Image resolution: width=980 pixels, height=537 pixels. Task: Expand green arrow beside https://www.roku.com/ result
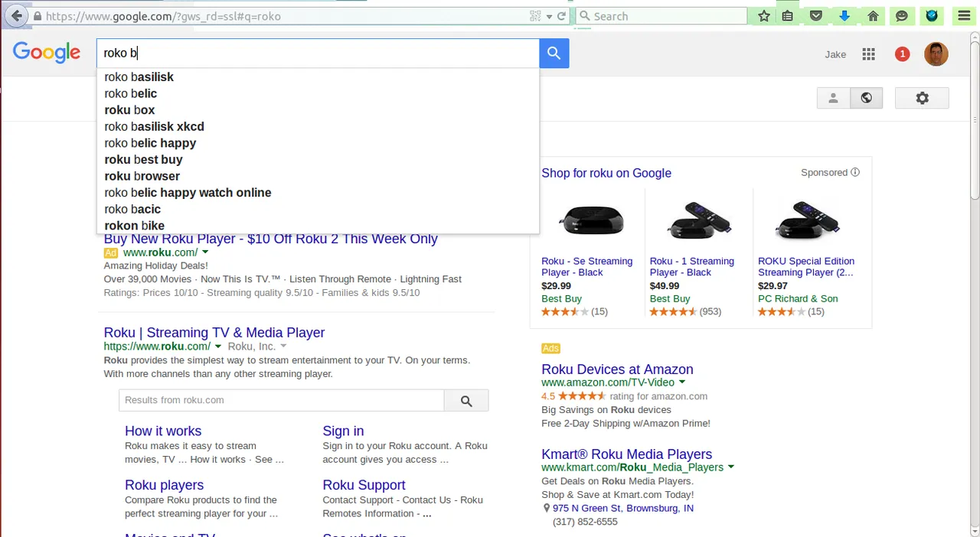218,347
